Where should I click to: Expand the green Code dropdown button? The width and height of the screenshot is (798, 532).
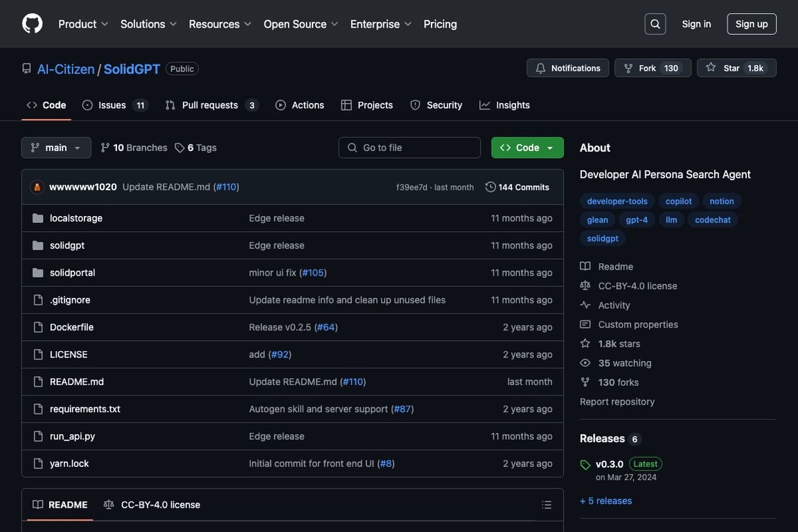(x=527, y=148)
